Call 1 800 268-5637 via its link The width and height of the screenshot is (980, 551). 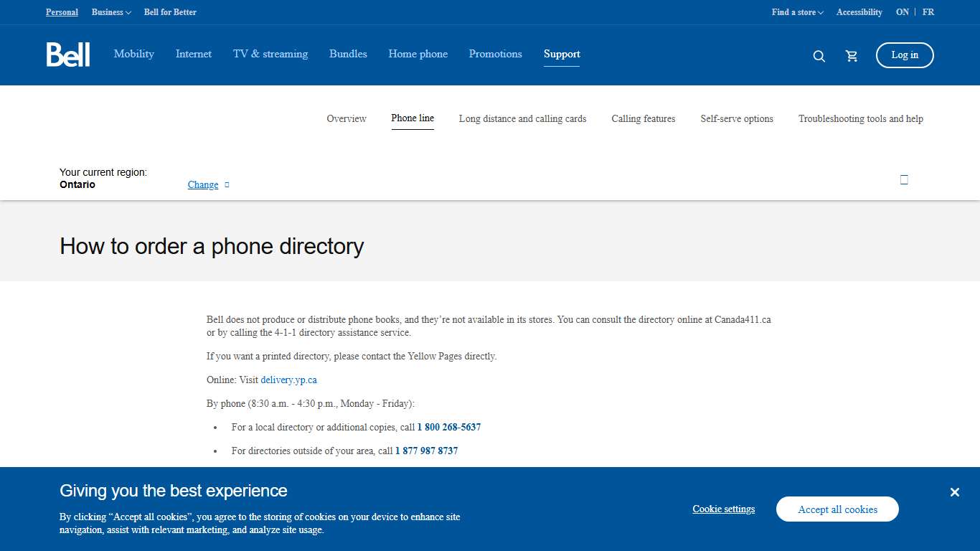(x=449, y=427)
